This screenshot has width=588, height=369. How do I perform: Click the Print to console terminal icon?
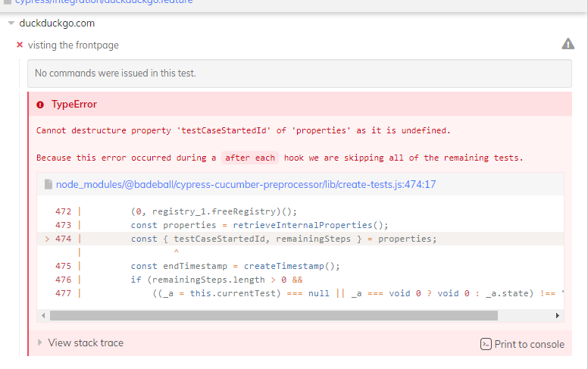[x=486, y=344]
